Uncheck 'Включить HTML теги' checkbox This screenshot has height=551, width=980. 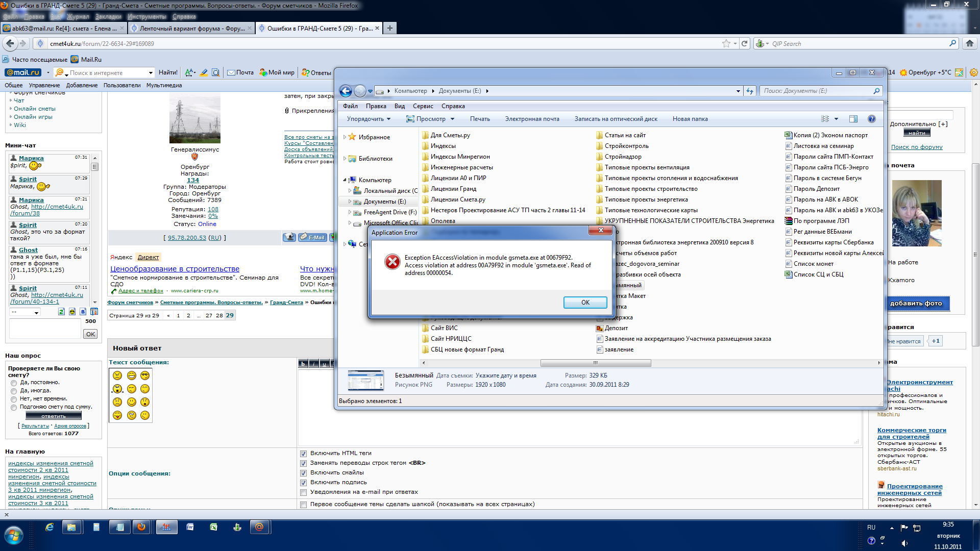click(x=303, y=454)
